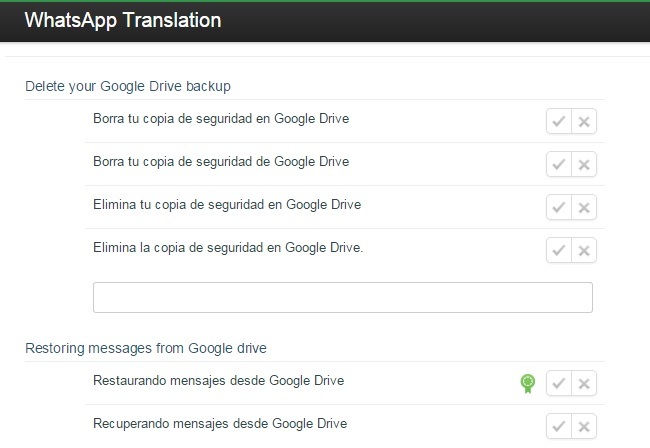The width and height of the screenshot is (650, 448).
Task: Select 'Restoring messages from Google drive' source string
Action: 146,348
